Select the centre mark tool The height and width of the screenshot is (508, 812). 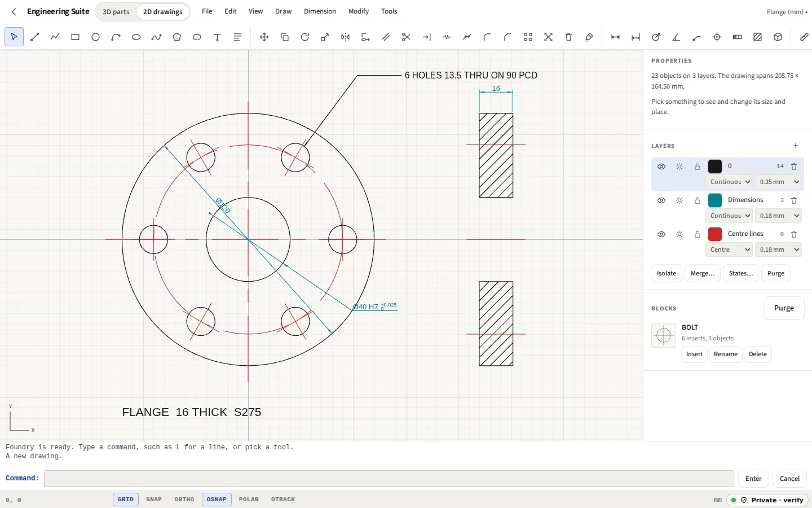pos(717,37)
